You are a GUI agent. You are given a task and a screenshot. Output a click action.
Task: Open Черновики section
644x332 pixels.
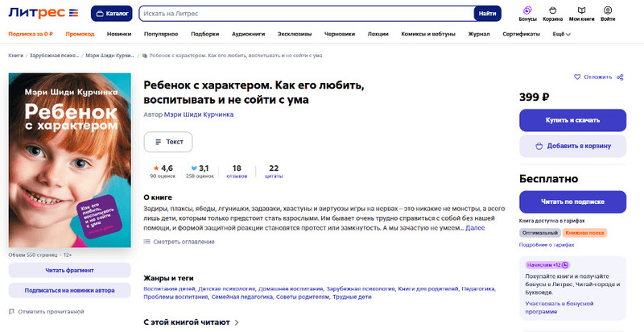[340, 34]
